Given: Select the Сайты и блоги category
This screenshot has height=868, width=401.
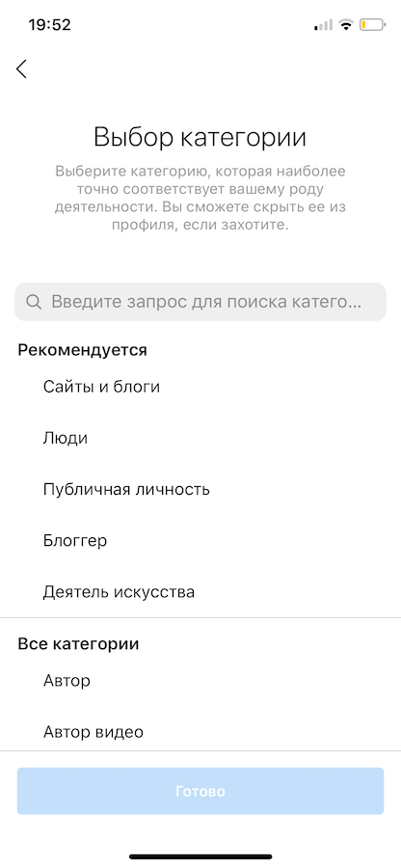Looking at the screenshot, I should click(x=200, y=387).
